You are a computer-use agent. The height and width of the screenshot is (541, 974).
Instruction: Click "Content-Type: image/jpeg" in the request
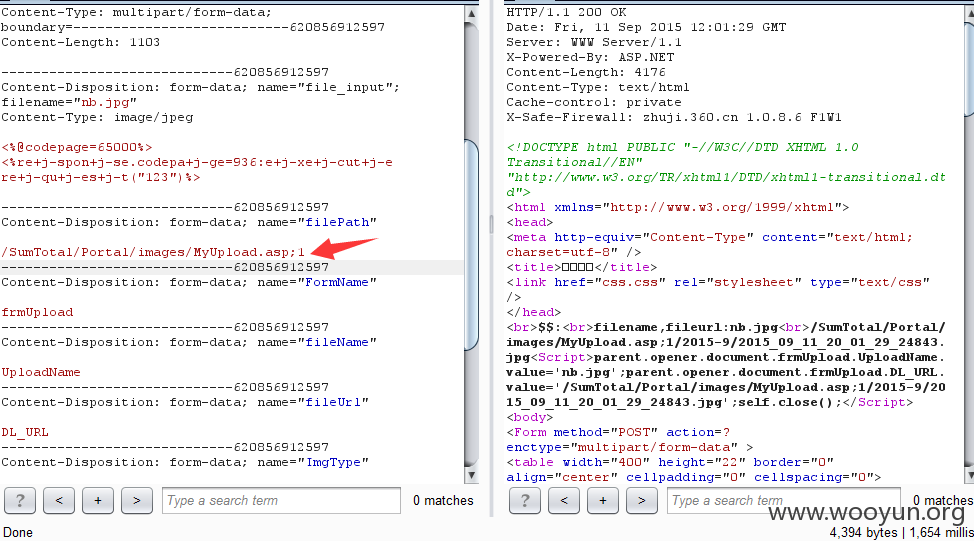click(x=98, y=117)
